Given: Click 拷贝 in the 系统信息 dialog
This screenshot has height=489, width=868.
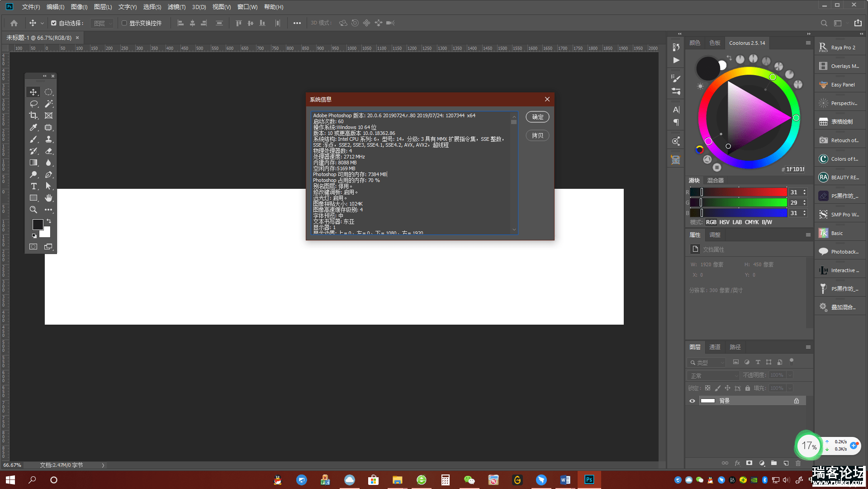Looking at the screenshot, I should 537,135.
